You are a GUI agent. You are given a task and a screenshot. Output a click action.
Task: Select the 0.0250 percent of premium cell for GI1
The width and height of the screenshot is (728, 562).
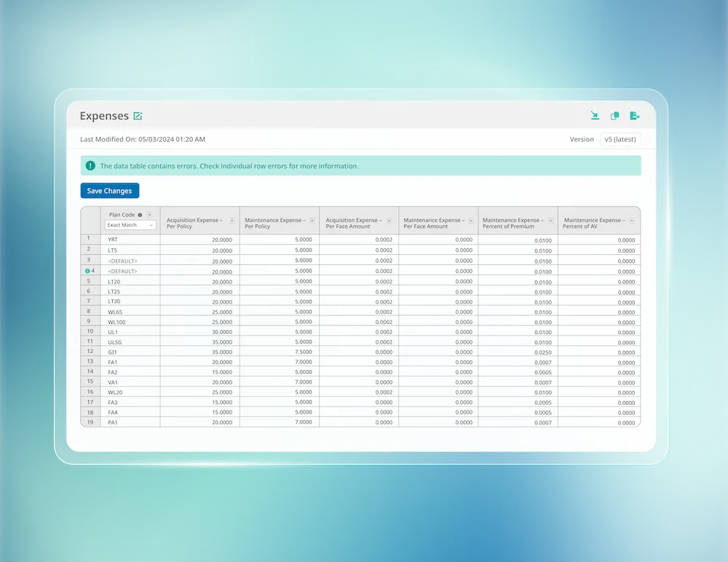point(518,352)
